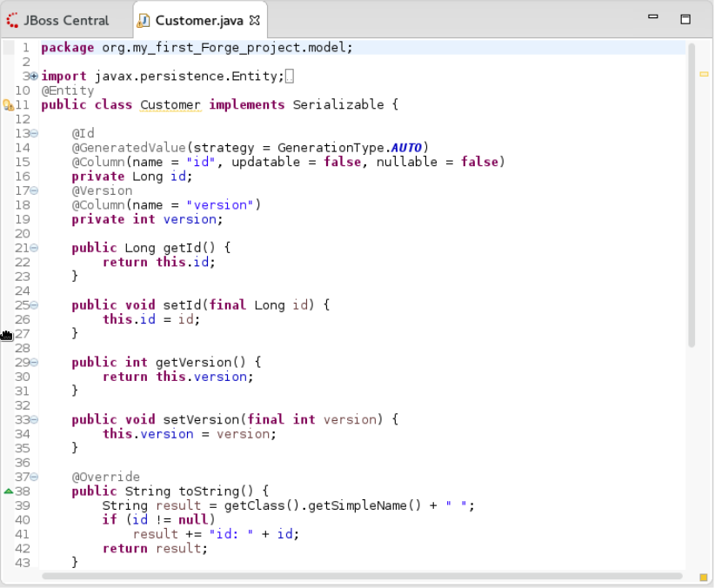715x588 pixels.
Task: Close the Customer.java tab
Action: point(255,21)
